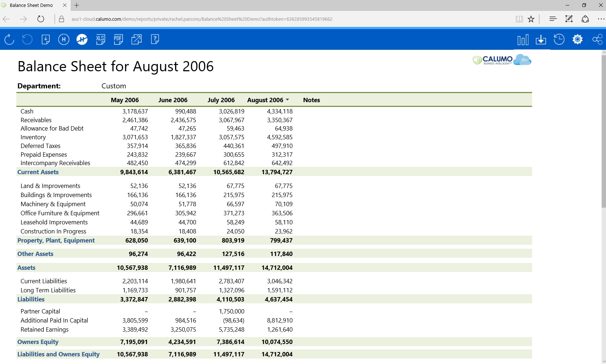Screen dimensions: 606x364
Task: Click Long Term Liabilities label
Action: pos(48,290)
